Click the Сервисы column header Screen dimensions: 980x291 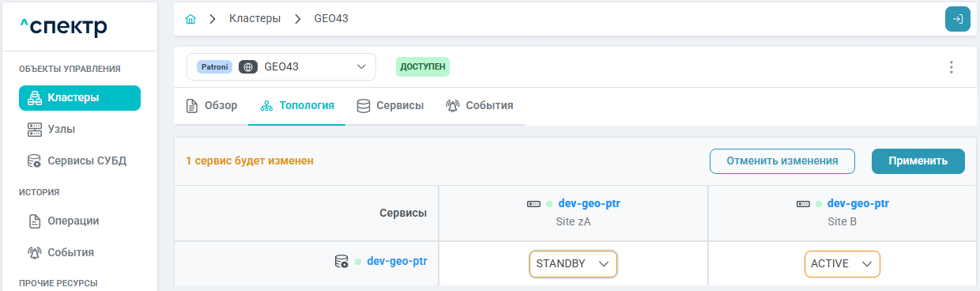click(403, 214)
